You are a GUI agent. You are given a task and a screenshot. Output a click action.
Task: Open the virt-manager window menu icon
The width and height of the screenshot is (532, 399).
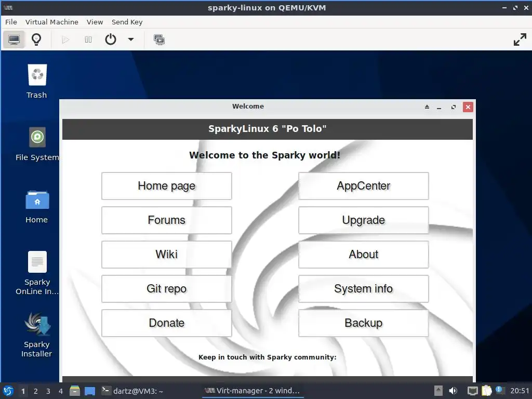point(8,7)
